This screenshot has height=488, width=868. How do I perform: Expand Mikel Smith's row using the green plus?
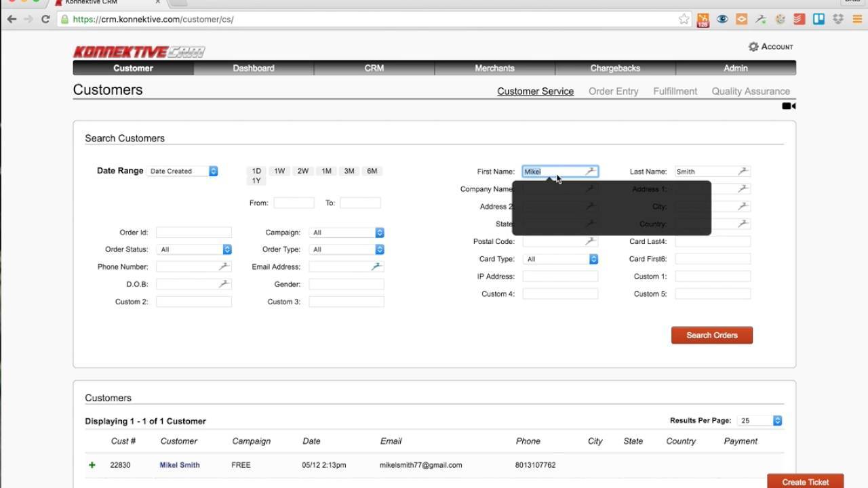[x=92, y=465]
